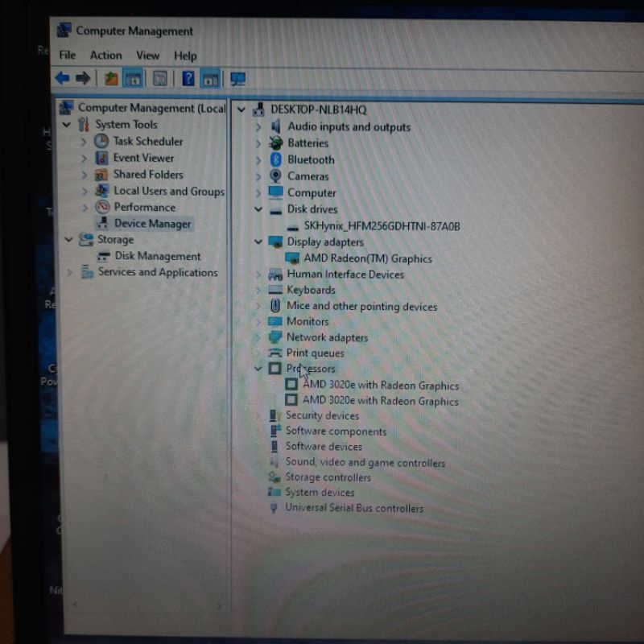Select the SKHynix disk drive entry
The image size is (644, 644).
pos(382,226)
